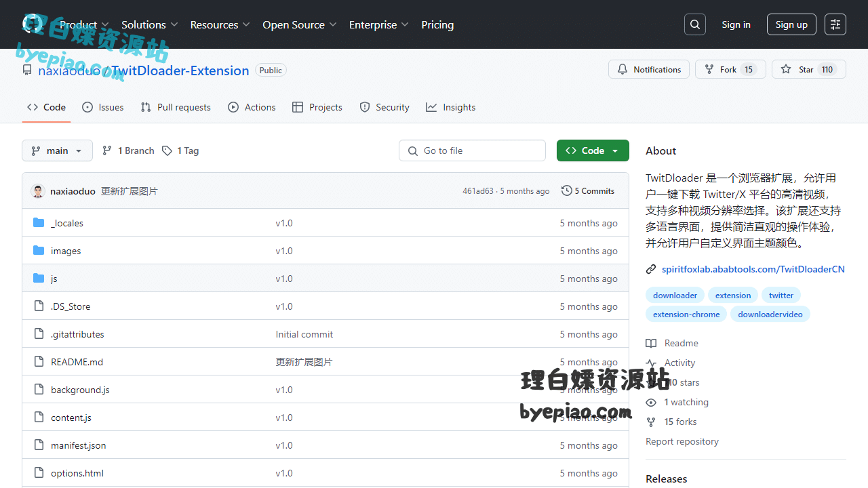Expand the Enterprise dropdown
868x488 pixels.
379,24
